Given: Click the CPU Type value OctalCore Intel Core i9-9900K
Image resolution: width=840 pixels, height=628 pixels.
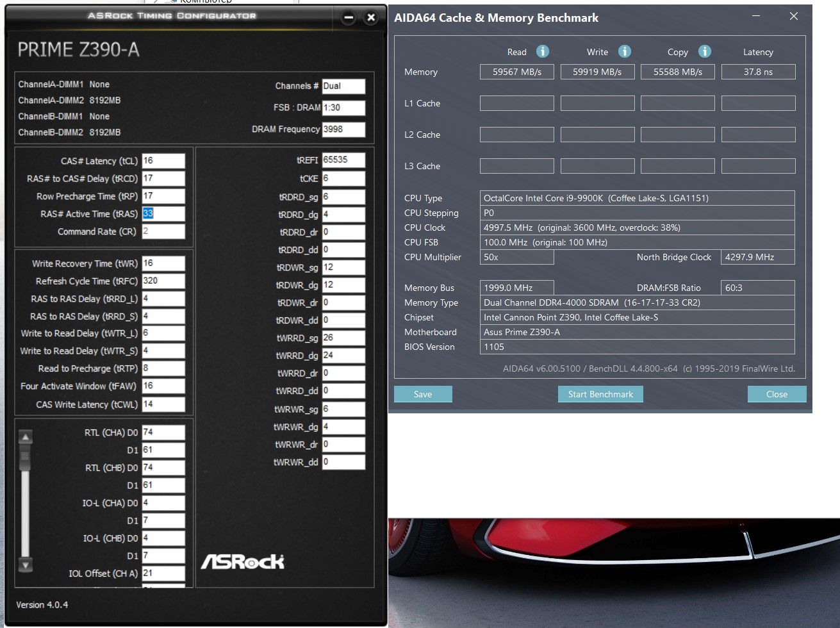Looking at the screenshot, I should pyautogui.click(x=637, y=198).
